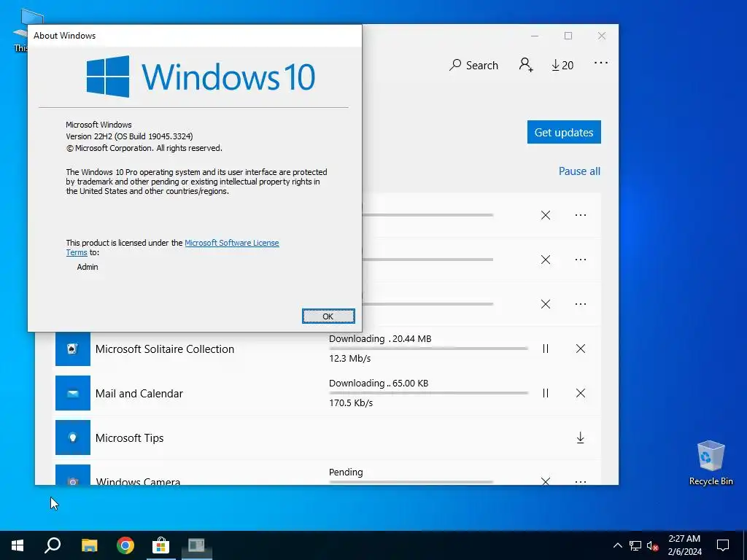Open the Microsoft Software License Terms link
The height and width of the screenshot is (560, 747).
[x=172, y=248]
